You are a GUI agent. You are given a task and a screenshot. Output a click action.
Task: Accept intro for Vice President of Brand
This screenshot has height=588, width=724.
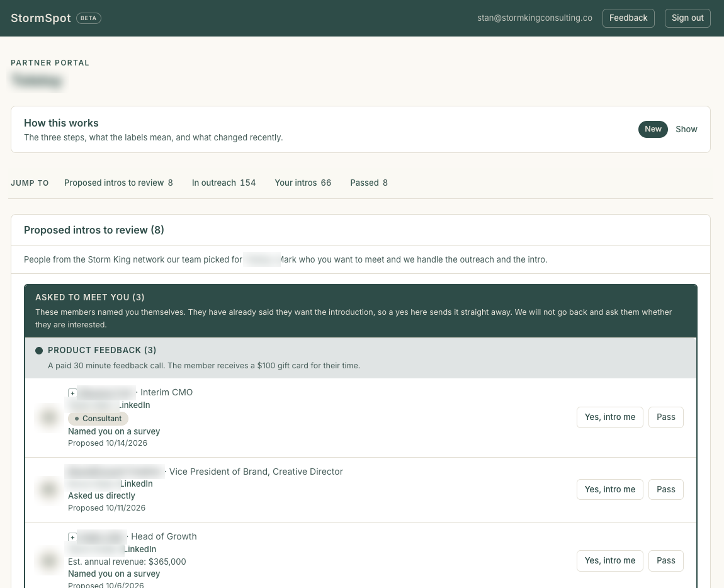coord(609,489)
